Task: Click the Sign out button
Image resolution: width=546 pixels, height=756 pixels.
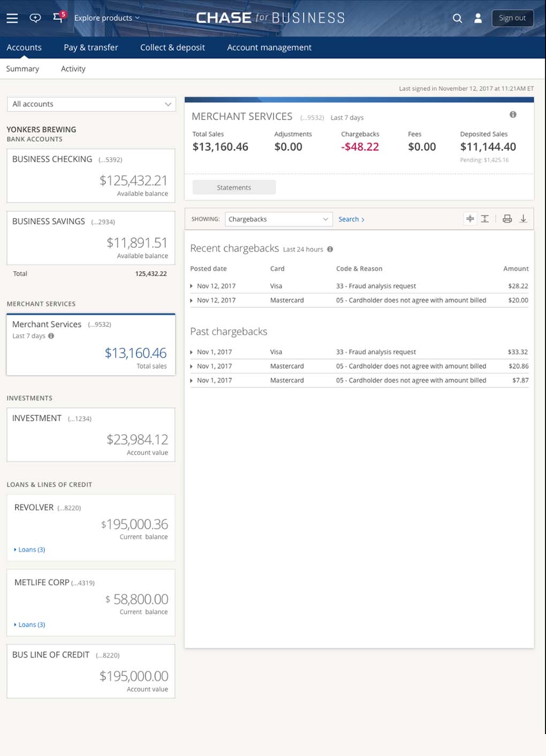Action: [512, 18]
